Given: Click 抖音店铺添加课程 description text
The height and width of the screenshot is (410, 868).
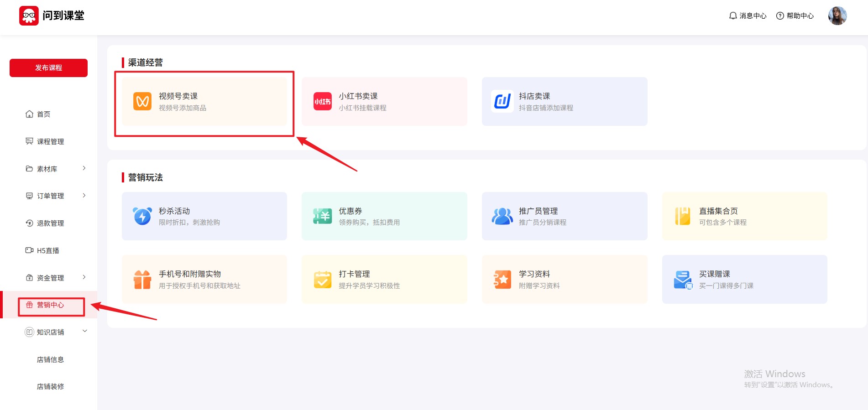Looking at the screenshot, I should point(546,108).
